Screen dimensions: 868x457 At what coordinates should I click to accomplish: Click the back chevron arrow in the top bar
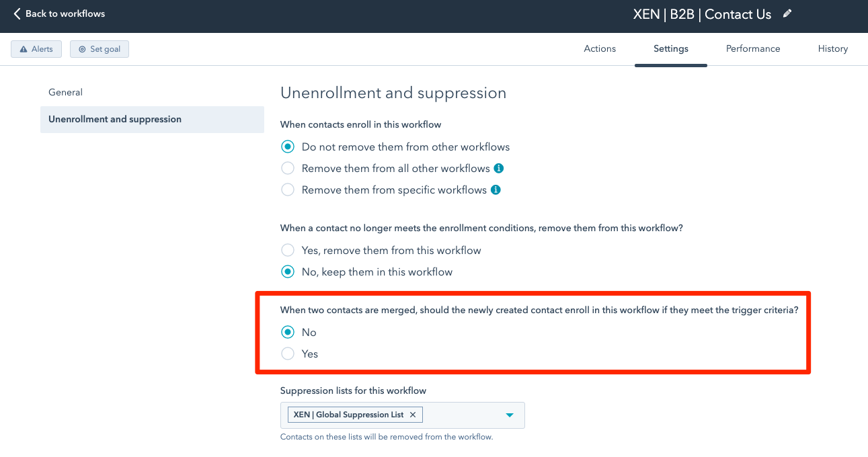16,13
